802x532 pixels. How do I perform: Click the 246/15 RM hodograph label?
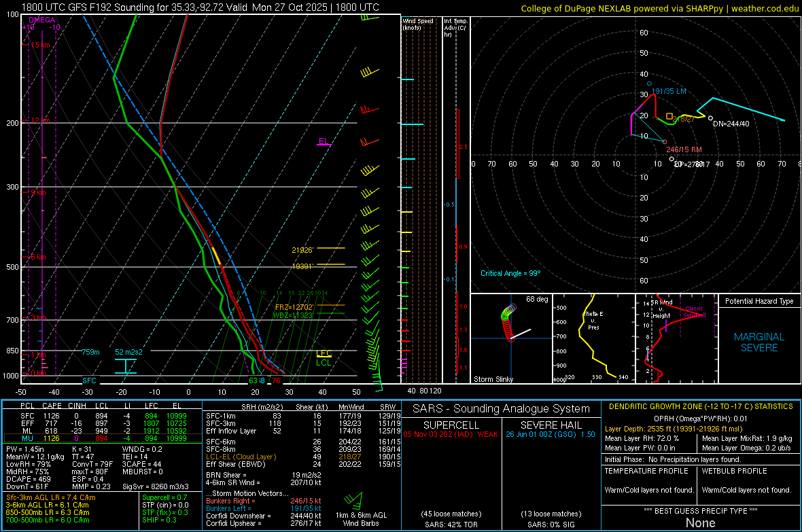684,150
